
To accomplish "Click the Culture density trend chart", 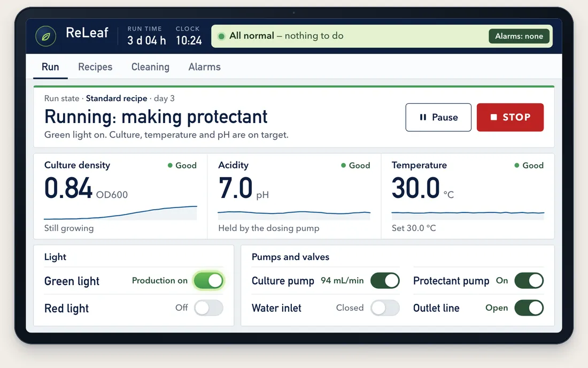I will pyautogui.click(x=120, y=213).
